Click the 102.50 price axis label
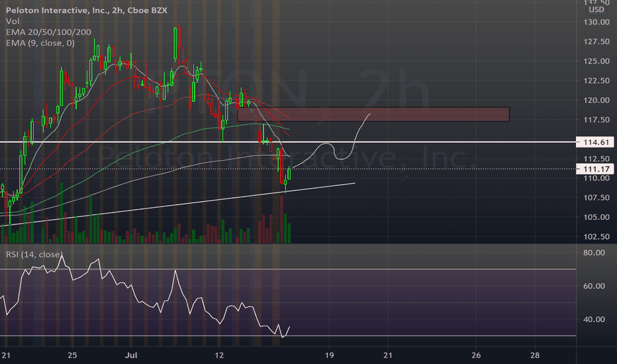 click(x=596, y=237)
